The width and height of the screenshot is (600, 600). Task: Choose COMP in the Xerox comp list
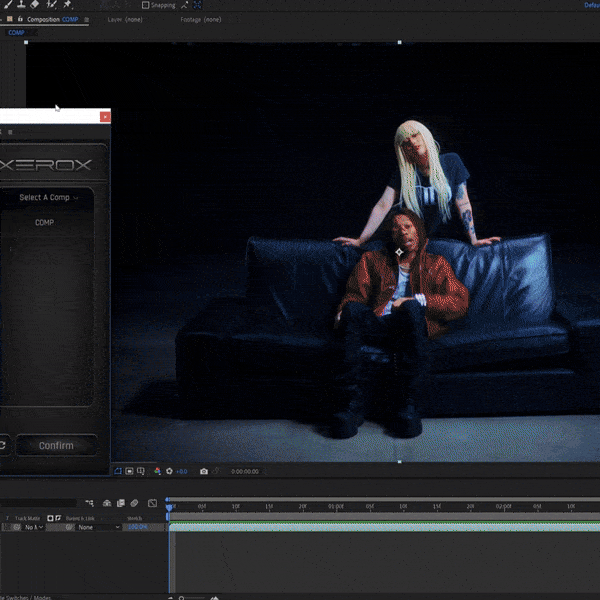(x=44, y=223)
